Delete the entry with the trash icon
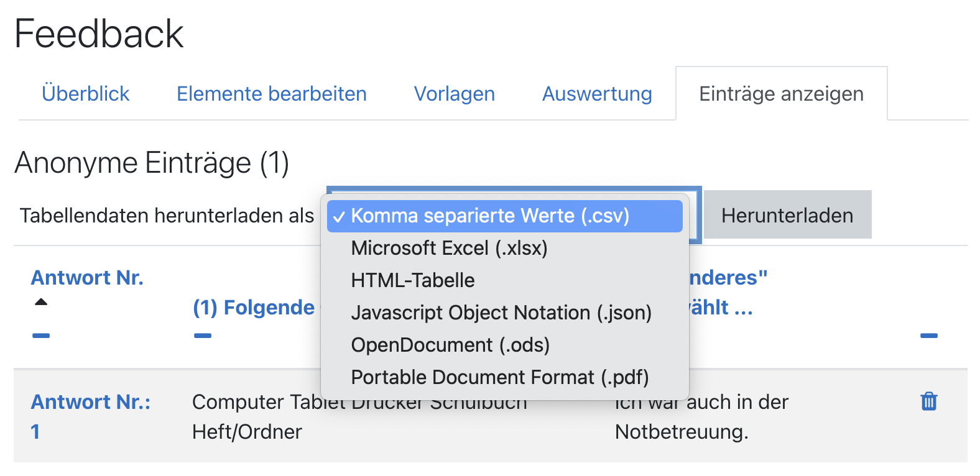The width and height of the screenshot is (980, 476). [929, 401]
